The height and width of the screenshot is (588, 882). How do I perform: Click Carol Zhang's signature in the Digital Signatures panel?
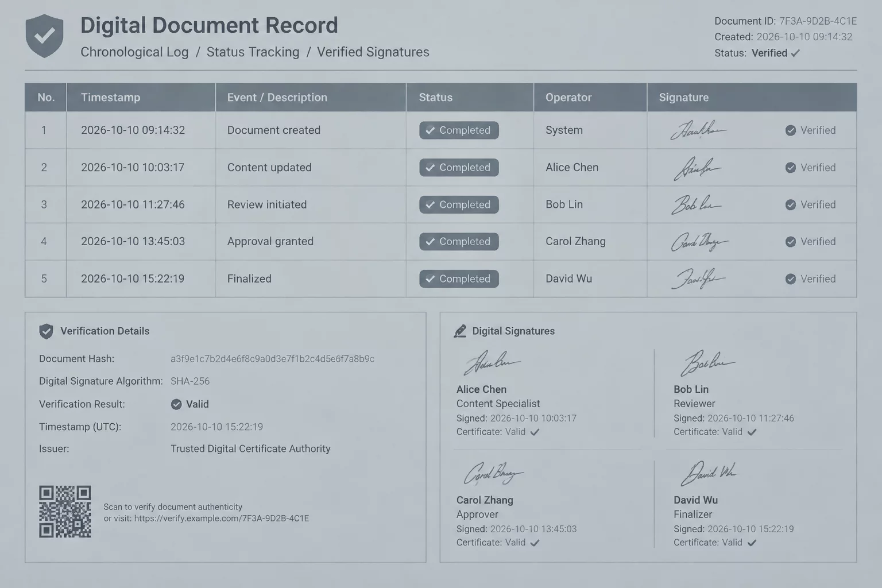pos(493,474)
